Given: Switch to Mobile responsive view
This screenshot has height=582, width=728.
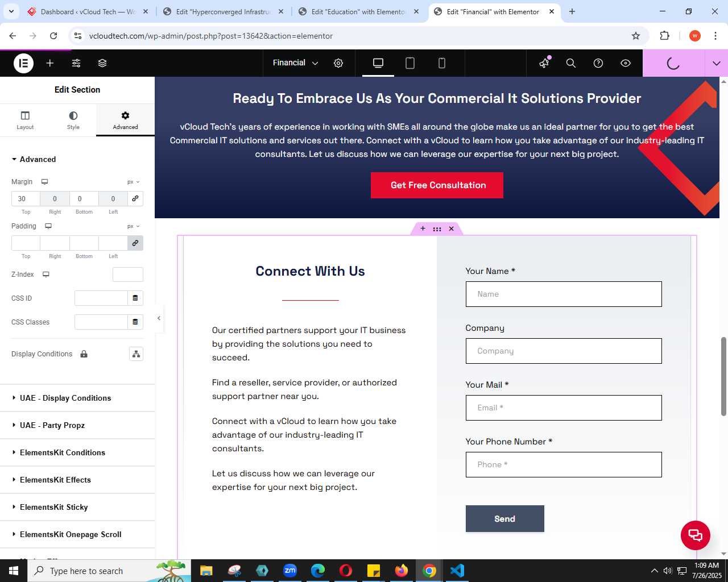Looking at the screenshot, I should click(442, 63).
